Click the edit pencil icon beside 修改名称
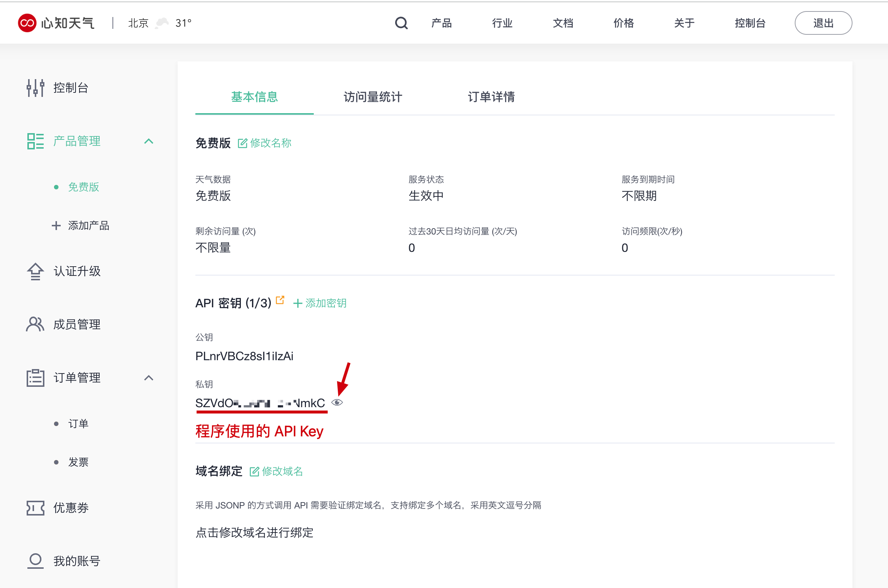The height and width of the screenshot is (588, 888). tap(242, 143)
